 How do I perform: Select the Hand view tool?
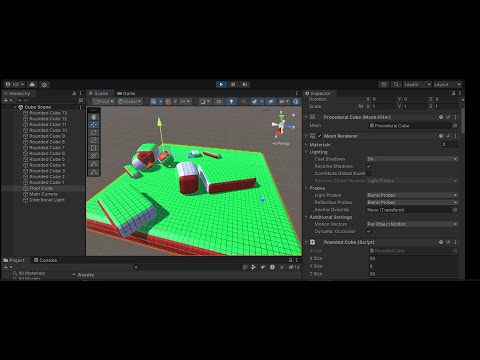click(94, 117)
